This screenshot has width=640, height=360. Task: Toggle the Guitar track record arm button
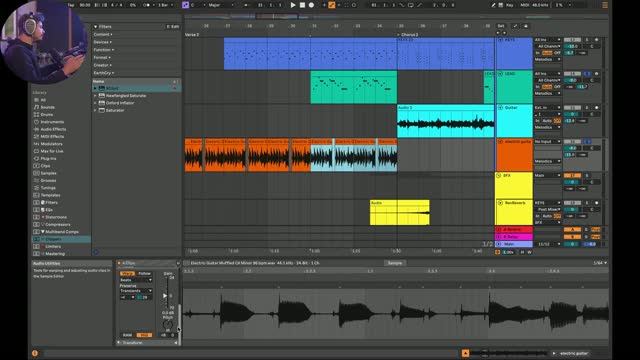[x=596, y=108]
